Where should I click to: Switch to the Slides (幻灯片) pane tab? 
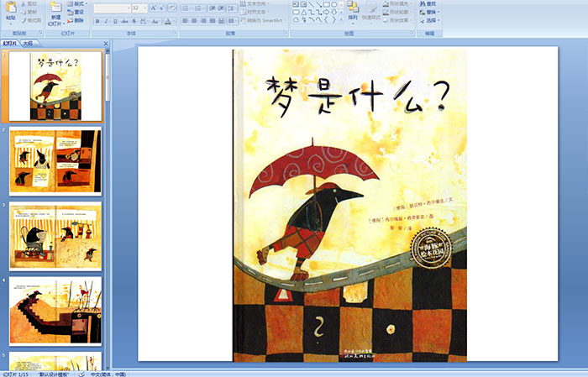coord(10,44)
